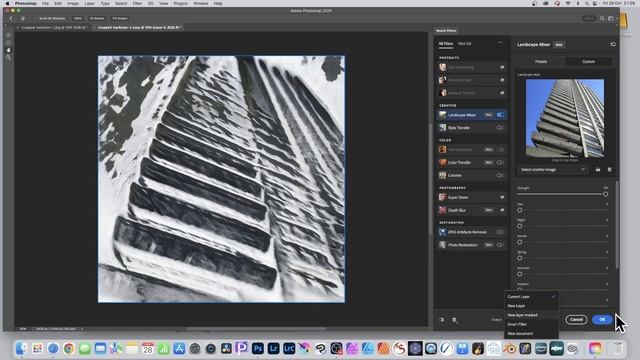Click Scroll All Windows option

coord(49,18)
